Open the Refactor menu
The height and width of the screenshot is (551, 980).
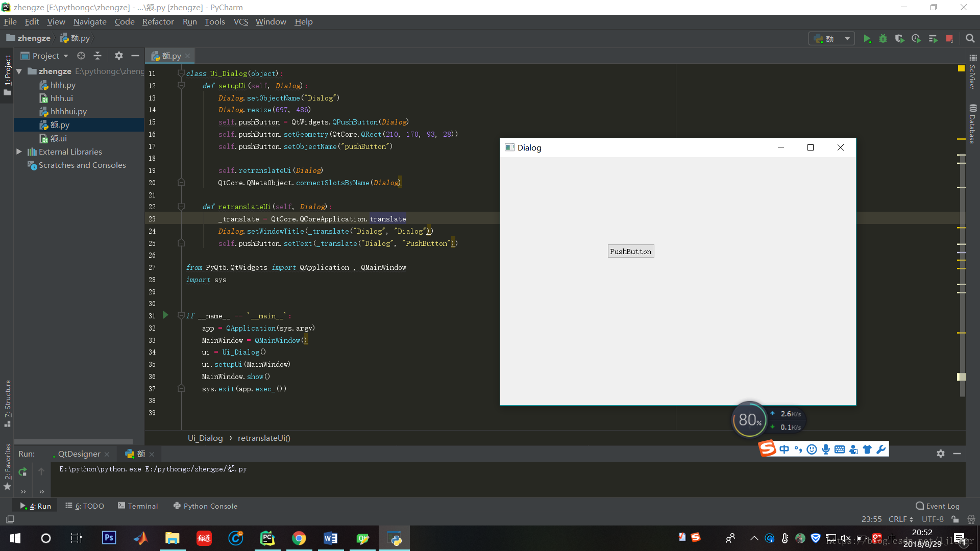[158, 21]
